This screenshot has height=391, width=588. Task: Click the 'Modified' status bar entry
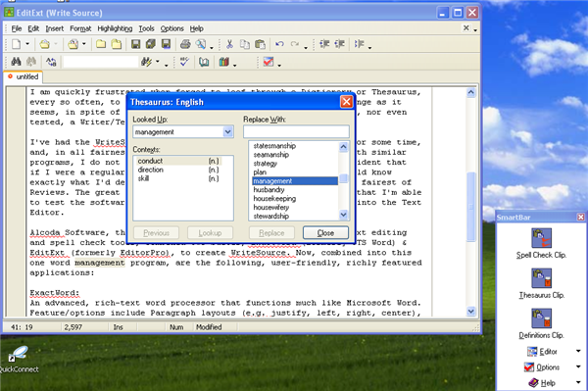click(209, 327)
